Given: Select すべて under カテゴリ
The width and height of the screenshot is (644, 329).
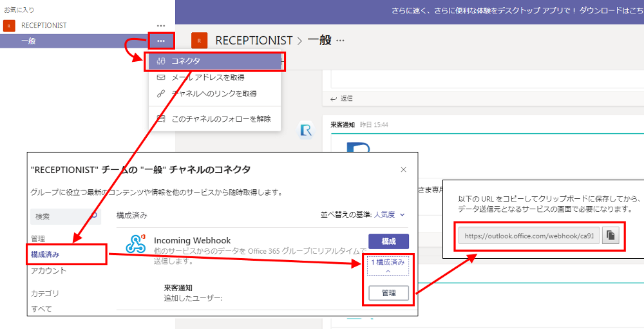Looking at the screenshot, I should 41,309.
